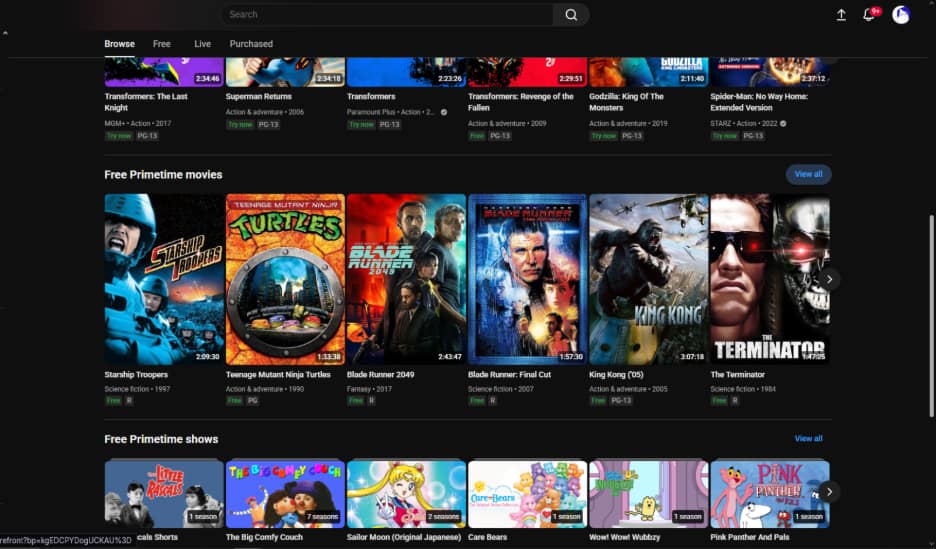Viewport: 936px width, 549px height.
Task: Open The Terminator poster
Action: [770, 279]
